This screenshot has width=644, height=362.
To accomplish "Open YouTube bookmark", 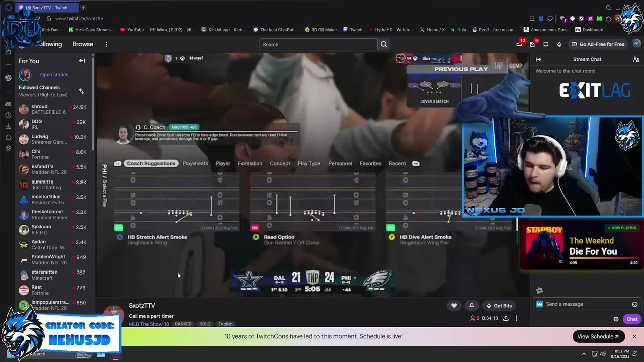I will (131, 30).
